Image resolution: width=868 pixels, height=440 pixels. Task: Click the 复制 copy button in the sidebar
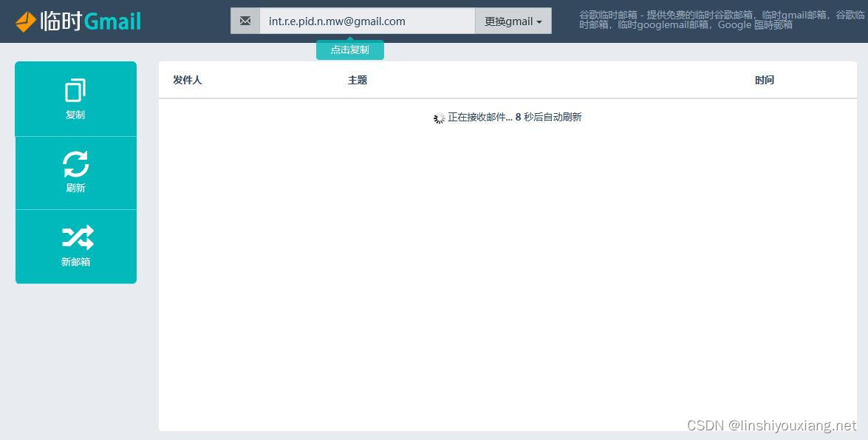point(76,99)
